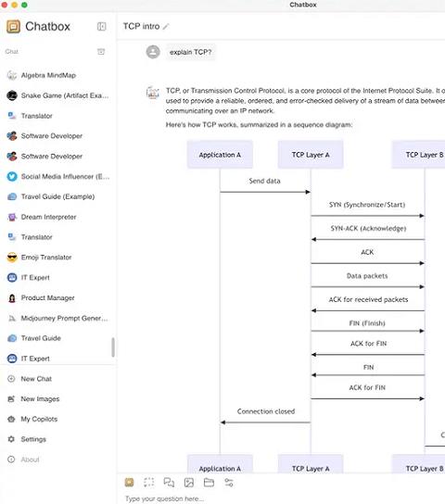
Task: Click the archive icon beside Chat label
Action: pyautogui.click(x=101, y=52)
